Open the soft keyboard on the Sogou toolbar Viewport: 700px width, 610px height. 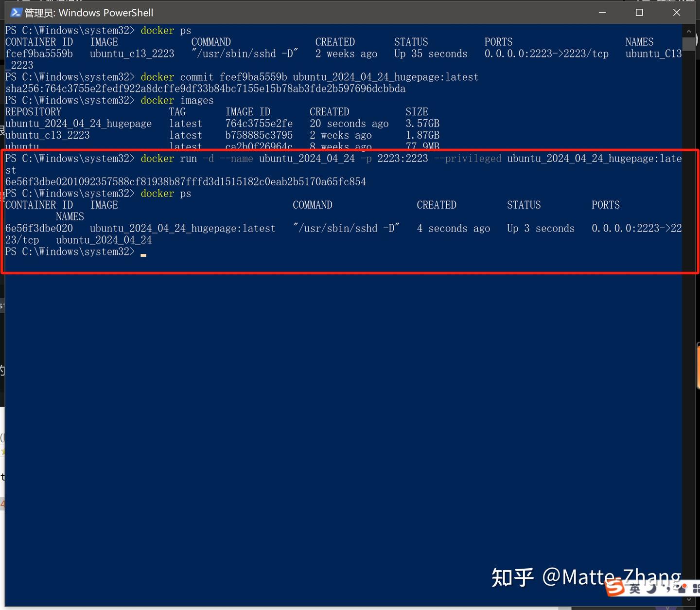(x=682, y=590)
